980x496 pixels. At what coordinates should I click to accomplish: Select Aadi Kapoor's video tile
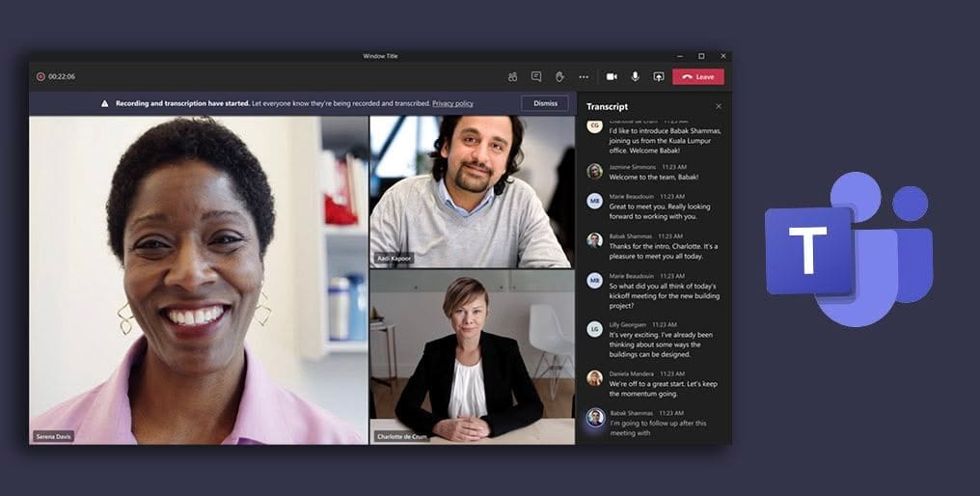point(472,191)
